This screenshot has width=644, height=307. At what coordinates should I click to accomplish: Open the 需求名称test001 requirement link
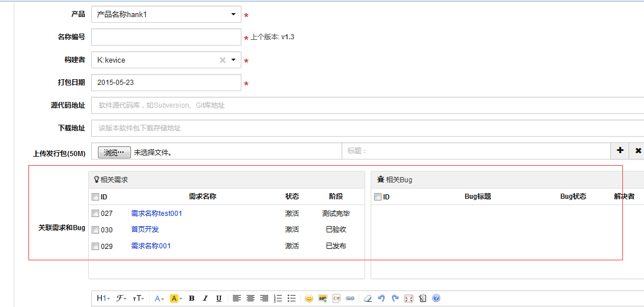tap(157, 214)
